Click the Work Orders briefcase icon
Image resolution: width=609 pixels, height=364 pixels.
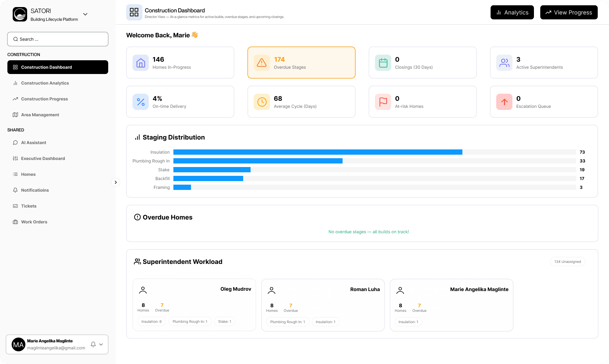[x=15, y=222]
